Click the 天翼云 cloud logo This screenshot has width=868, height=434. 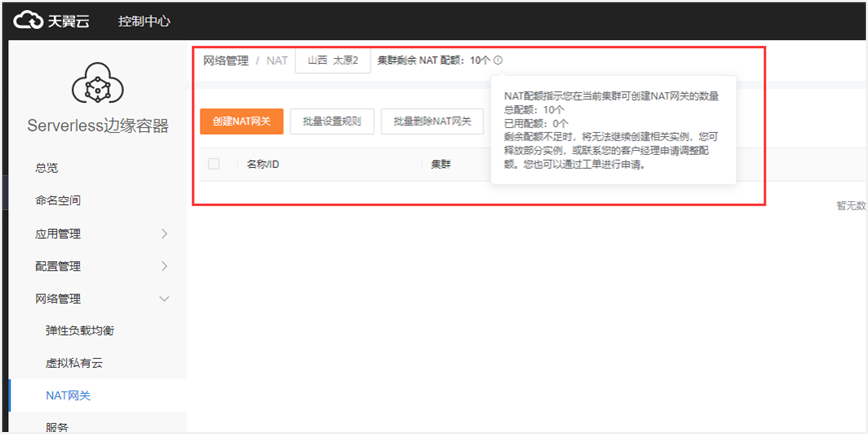click(52, 21)
